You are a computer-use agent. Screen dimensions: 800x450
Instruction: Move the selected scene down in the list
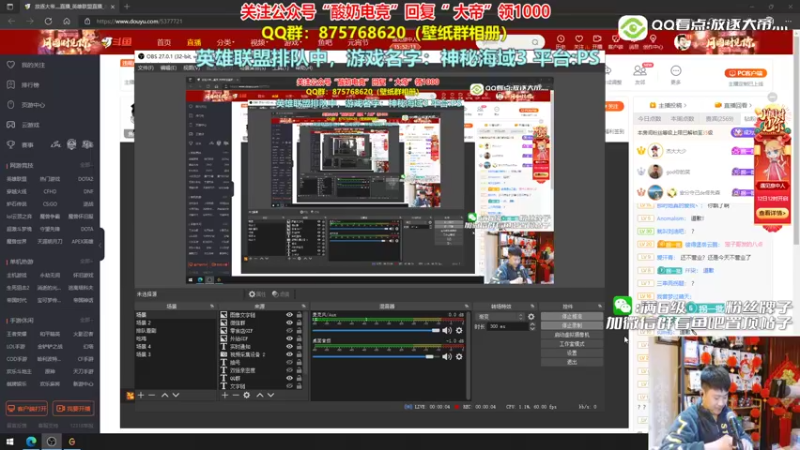[176, 395]
